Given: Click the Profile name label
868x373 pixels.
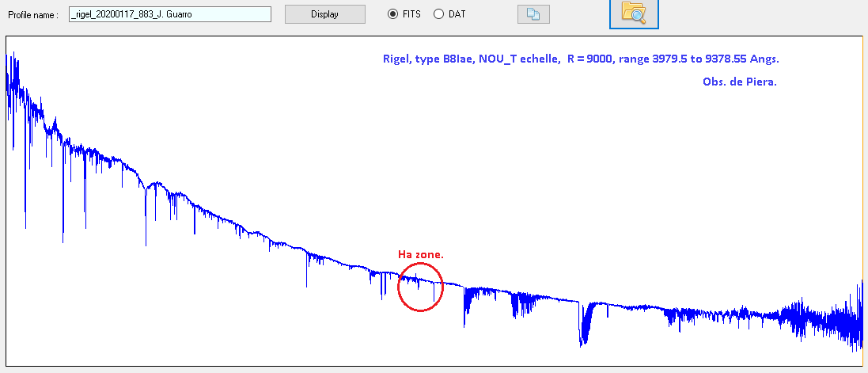Looking at the screenshot, I should point(33,15).
